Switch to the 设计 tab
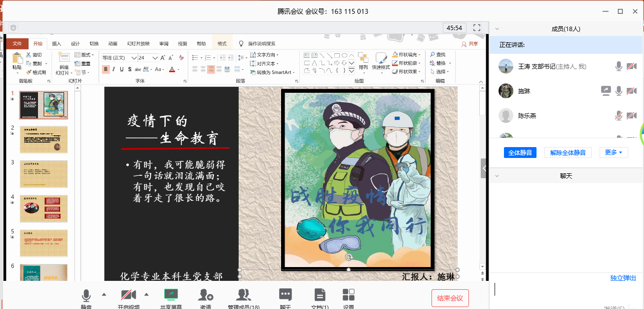The image size is (644, 309). (75, 43)
